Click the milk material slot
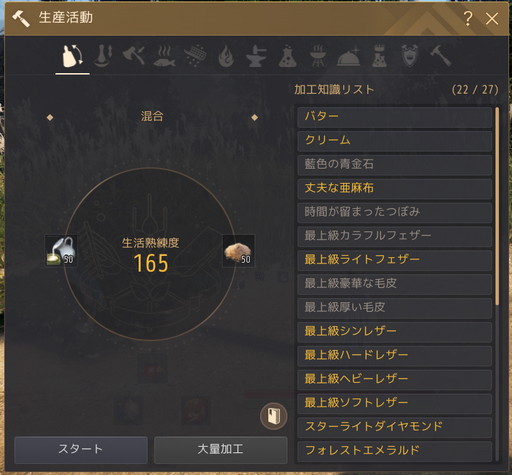 click(x=61, y=251)
